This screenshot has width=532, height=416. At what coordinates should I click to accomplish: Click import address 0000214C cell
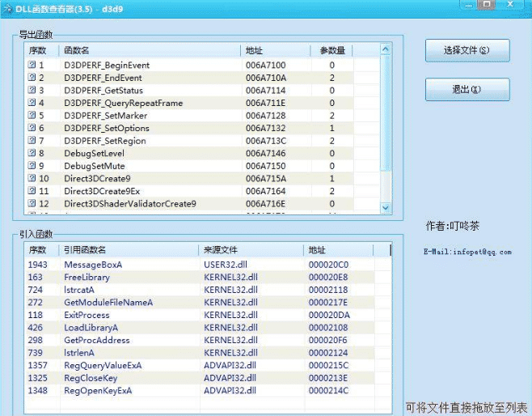tap(328, 390)
